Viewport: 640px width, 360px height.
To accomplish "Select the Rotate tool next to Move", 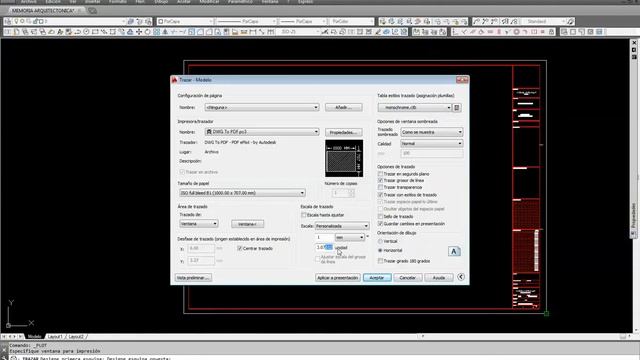I will [147, 32].
